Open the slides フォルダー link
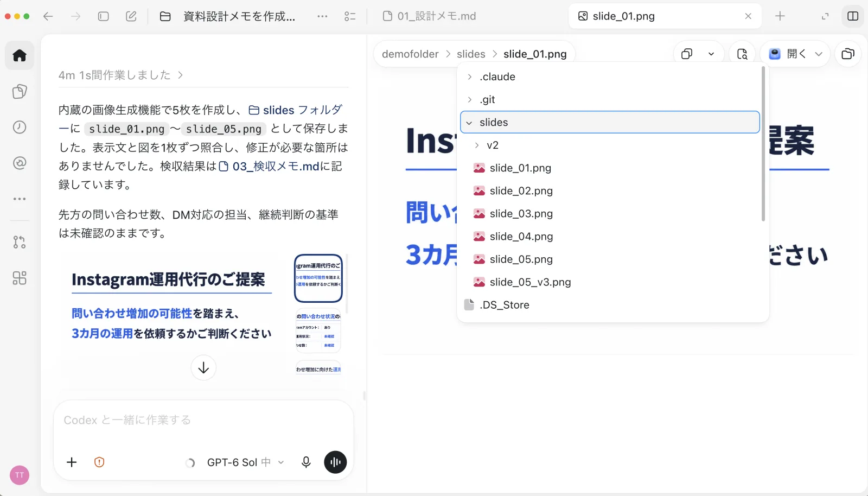 point(295,110)
